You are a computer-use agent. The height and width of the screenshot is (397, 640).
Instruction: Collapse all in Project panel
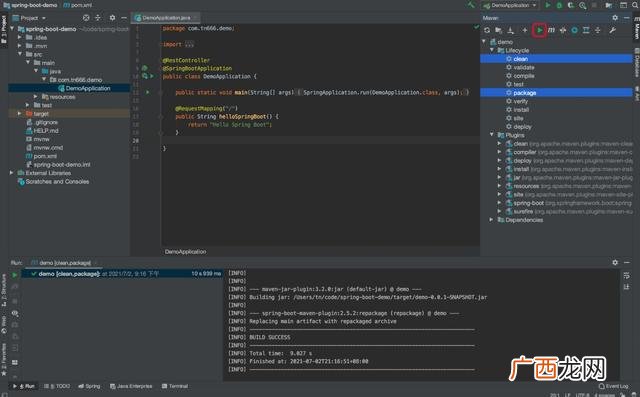tap(98, 18)
